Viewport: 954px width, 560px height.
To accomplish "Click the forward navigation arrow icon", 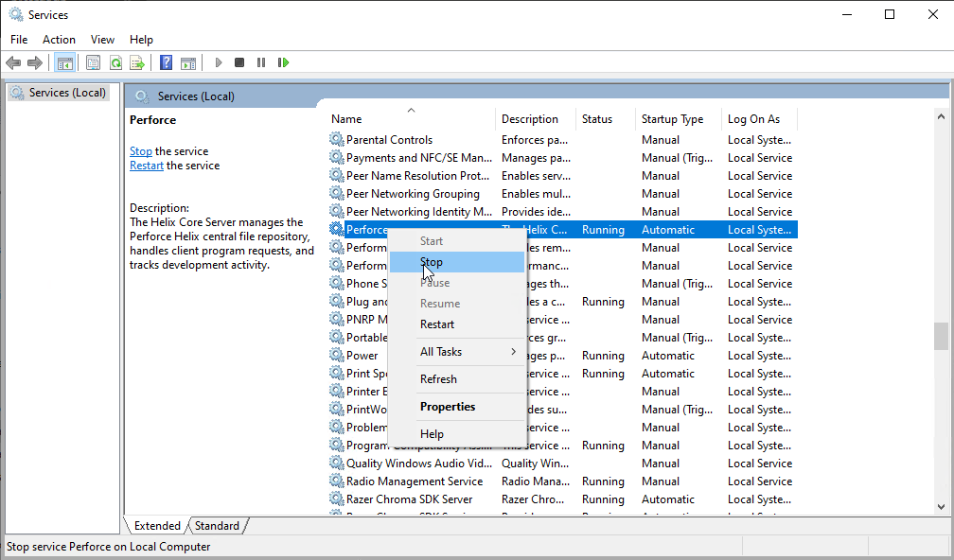I will pyautogui.click(x=35, y=62).
